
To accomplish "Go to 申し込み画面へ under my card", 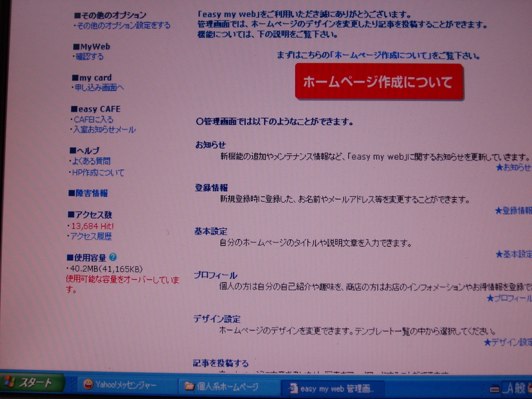I will point(99,88).
